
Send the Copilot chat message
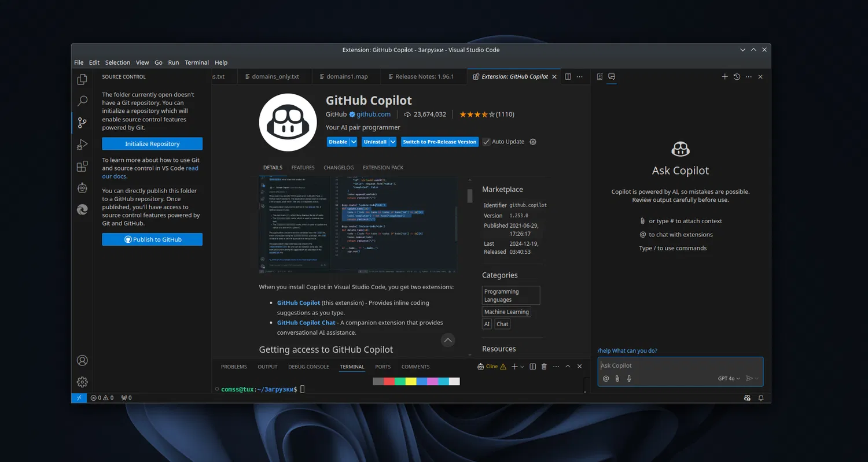pyautogui.click(x=749, y=379)
